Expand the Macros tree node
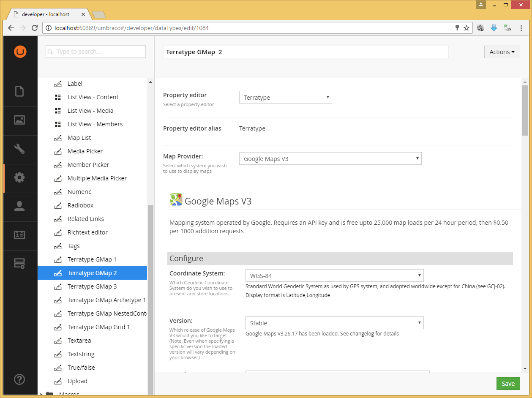532x398 pixels. click(41, 394)
